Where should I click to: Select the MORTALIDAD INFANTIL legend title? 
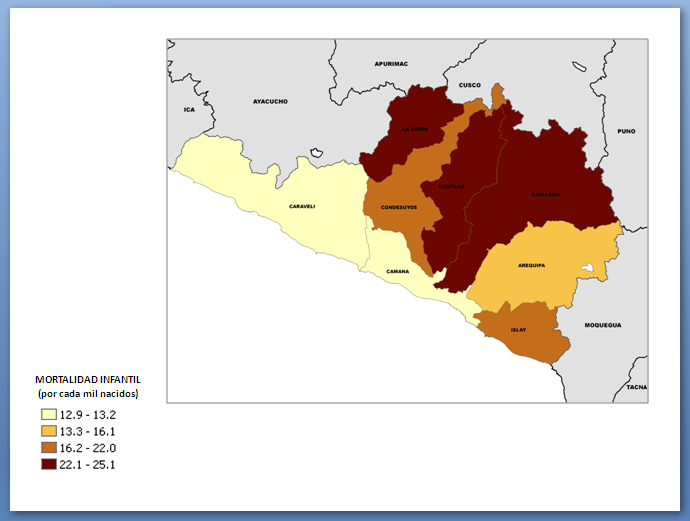pyautogui.click(x=88, y=380)
